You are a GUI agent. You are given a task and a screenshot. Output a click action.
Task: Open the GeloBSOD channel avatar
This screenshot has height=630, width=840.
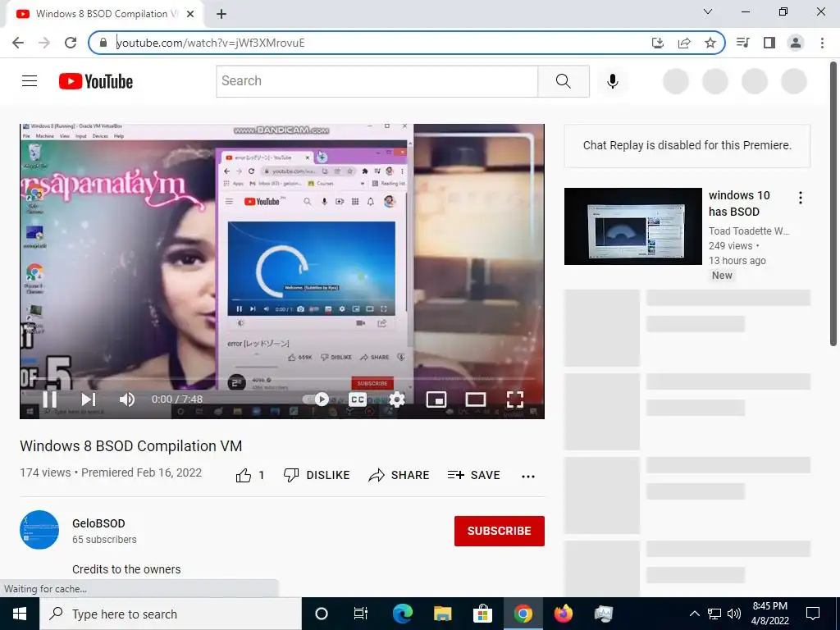click(39, 530)
